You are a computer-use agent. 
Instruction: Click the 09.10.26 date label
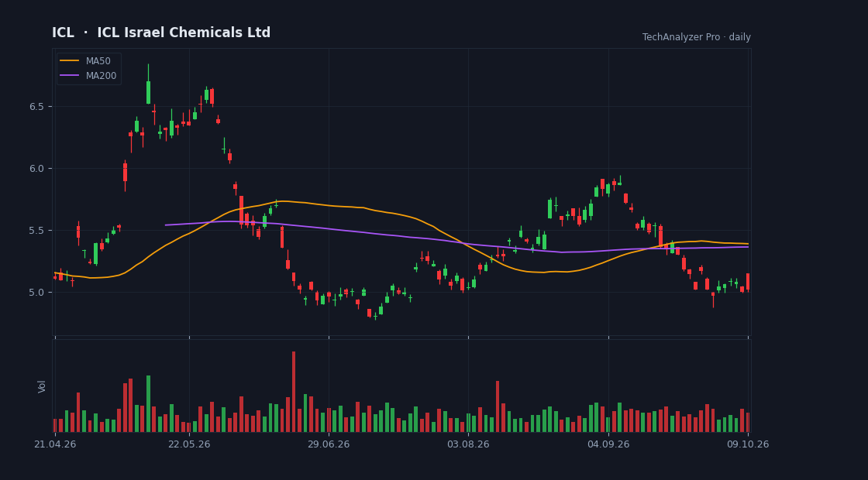coord(748,444)
